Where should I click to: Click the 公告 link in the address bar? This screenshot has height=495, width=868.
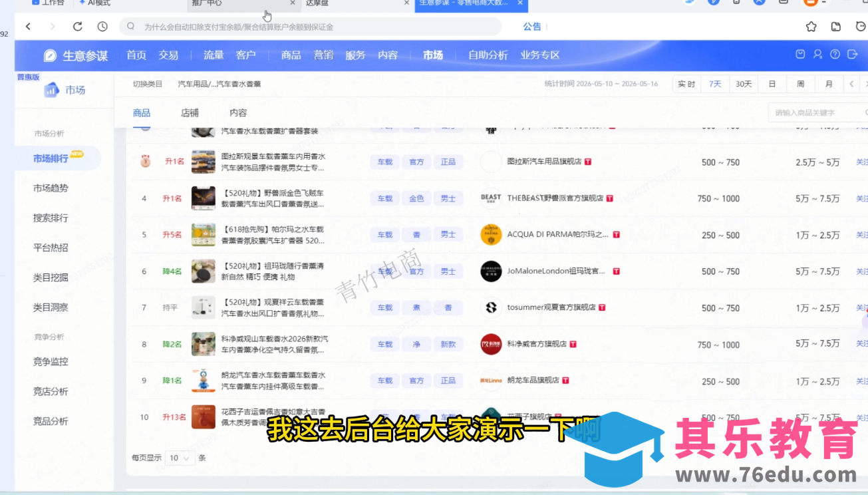point(532,27)
